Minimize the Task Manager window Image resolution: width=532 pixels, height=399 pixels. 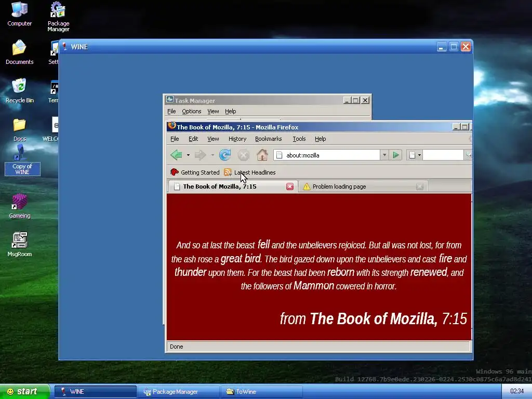347,100
